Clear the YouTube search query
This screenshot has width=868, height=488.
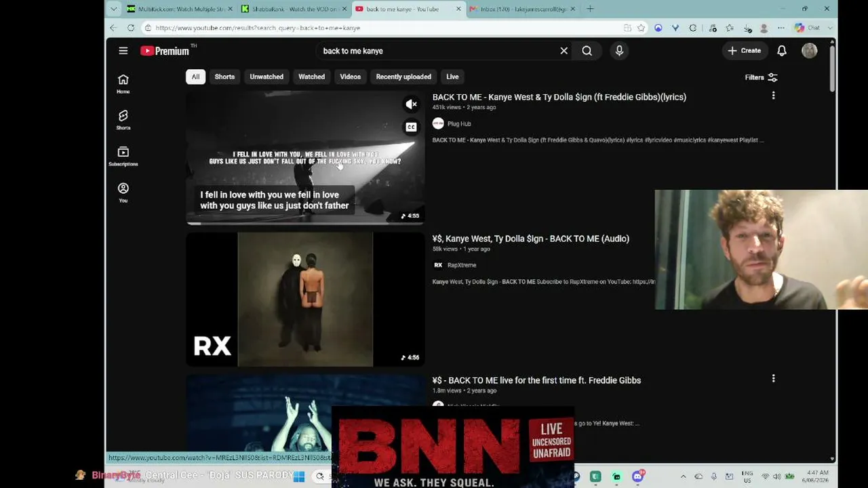click(564, 51)
